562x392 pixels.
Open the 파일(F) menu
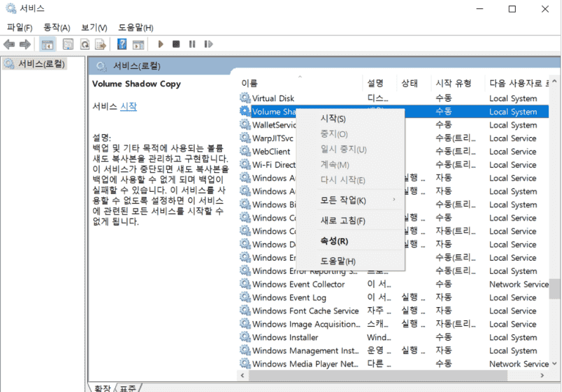20,27
